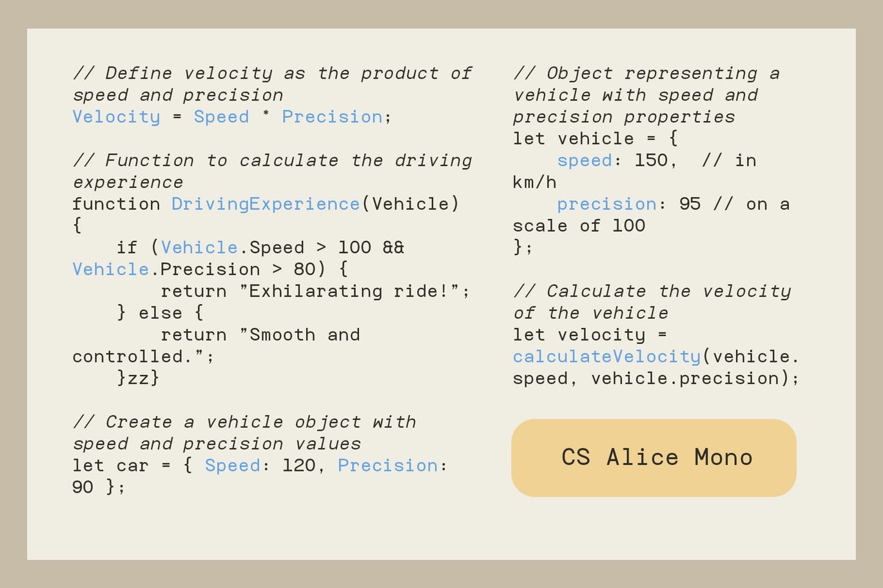
Task: Click the "let vehicle = {" line
Action: [x=596, y=139]
